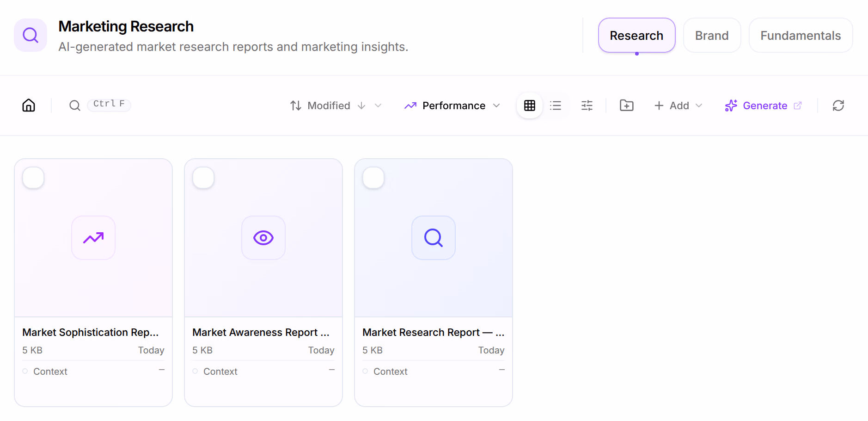Open the filter sliders settings icon
The width and height of the screenshot is (868, 421).
coord(587,105)
